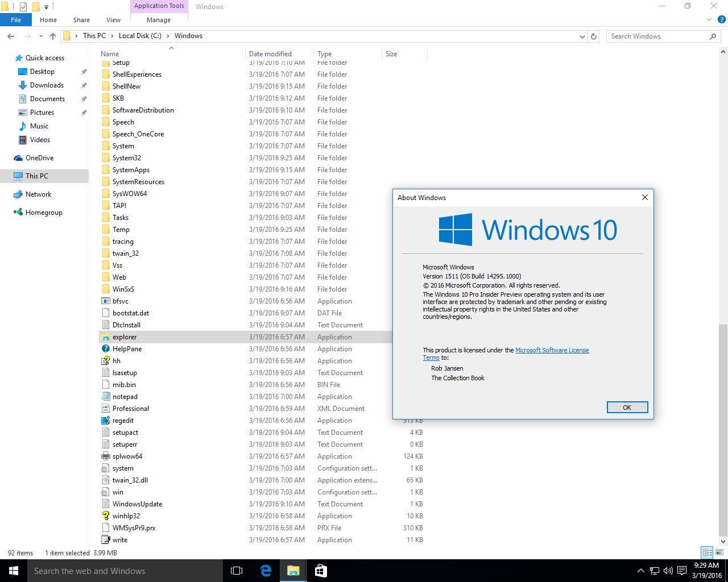Switch to the Share ribbon tab
The width and height of the screenshot is (728, 582).
pyautogui.click(x=81, y=19)
